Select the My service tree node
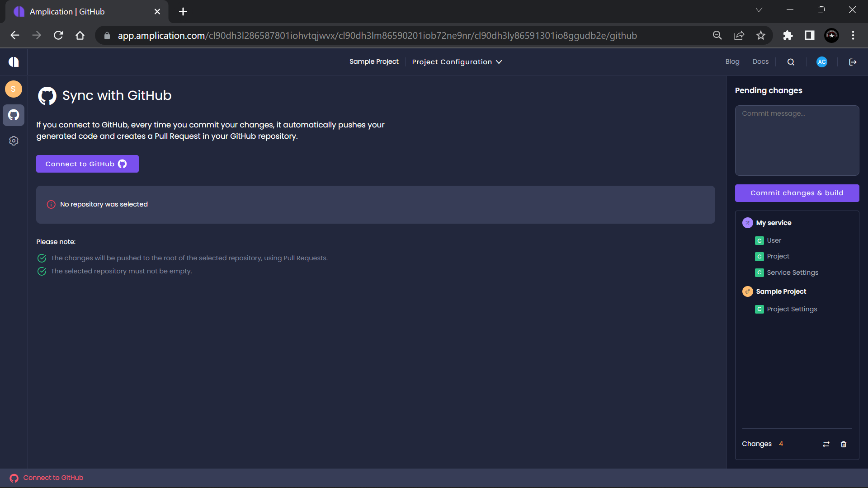Screen dimensions: 868x488 (774, 223)
